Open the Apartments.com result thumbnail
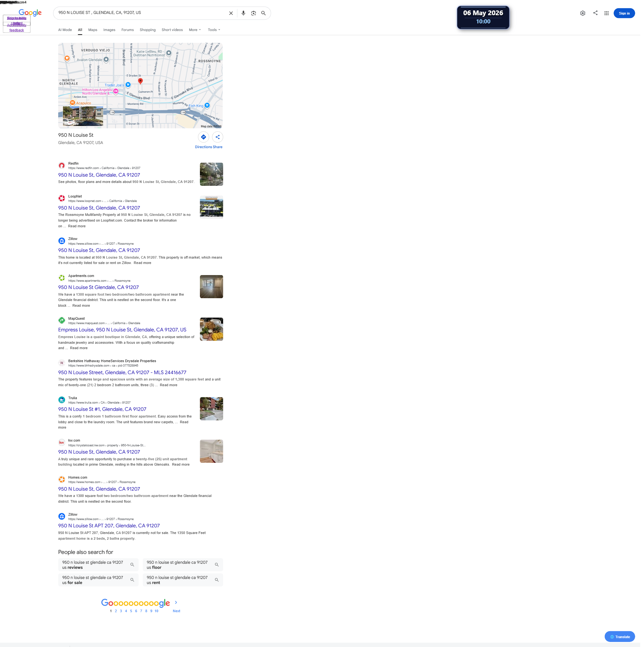The width and height of the screenshot is (644, 647). [x=212, y=287]
